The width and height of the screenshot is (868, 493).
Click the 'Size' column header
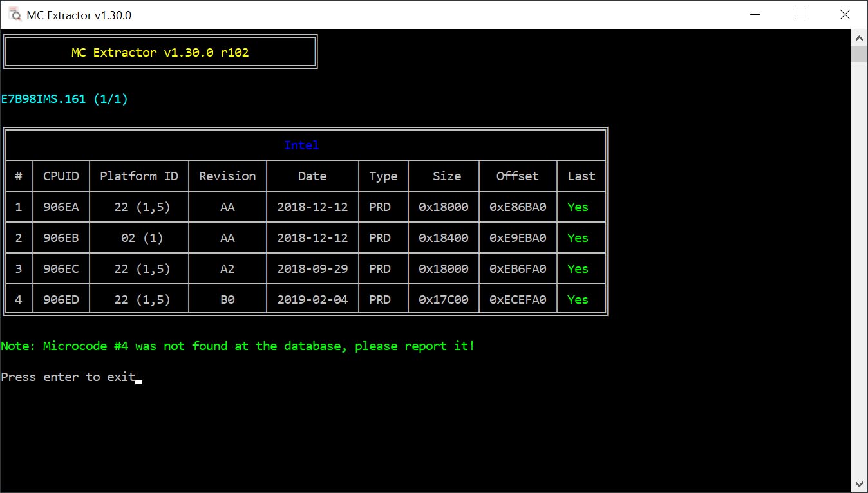(447, 176)
